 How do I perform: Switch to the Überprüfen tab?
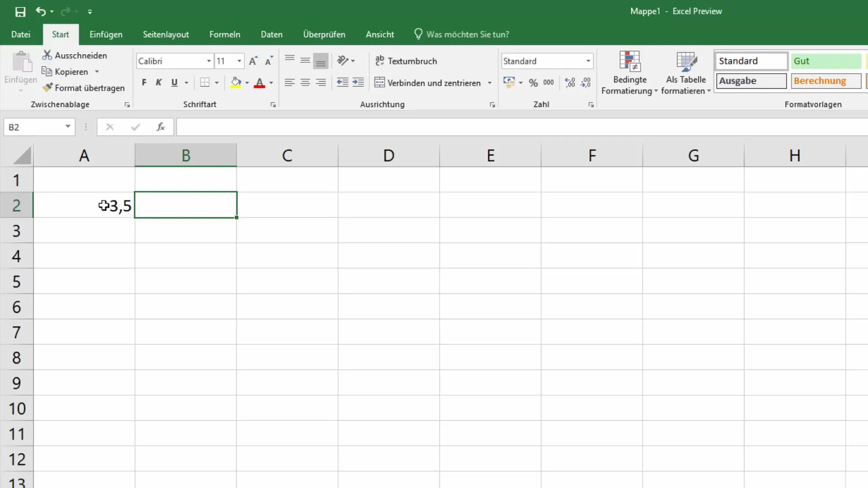click(324, 34)
